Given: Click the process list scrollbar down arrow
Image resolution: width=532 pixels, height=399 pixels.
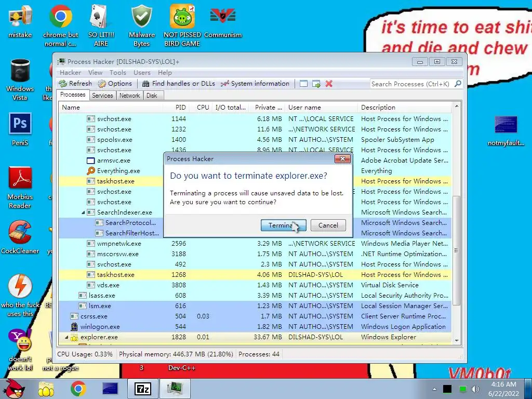Looking at the screenshot, I should [456, 341].
